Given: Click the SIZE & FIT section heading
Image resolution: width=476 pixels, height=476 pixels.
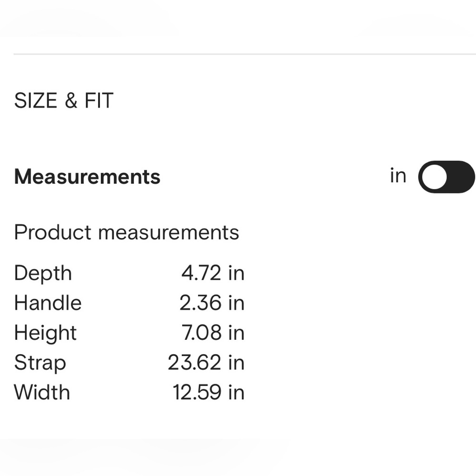Looking at the screenshot, I should coord(64,100).
